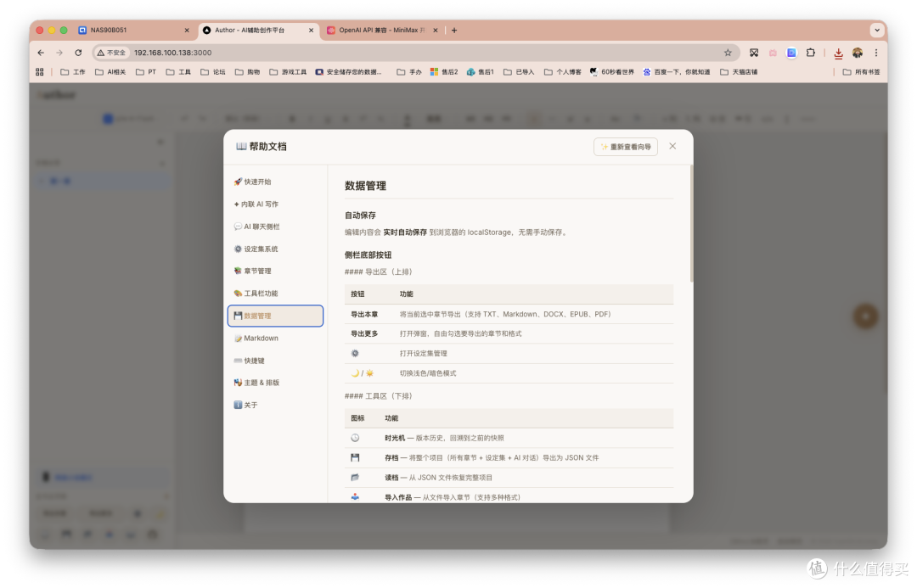The width and height of the screenshot is (917, 588).
Task: Open the extensions puzzle icon
Action: tap(811, 53)
